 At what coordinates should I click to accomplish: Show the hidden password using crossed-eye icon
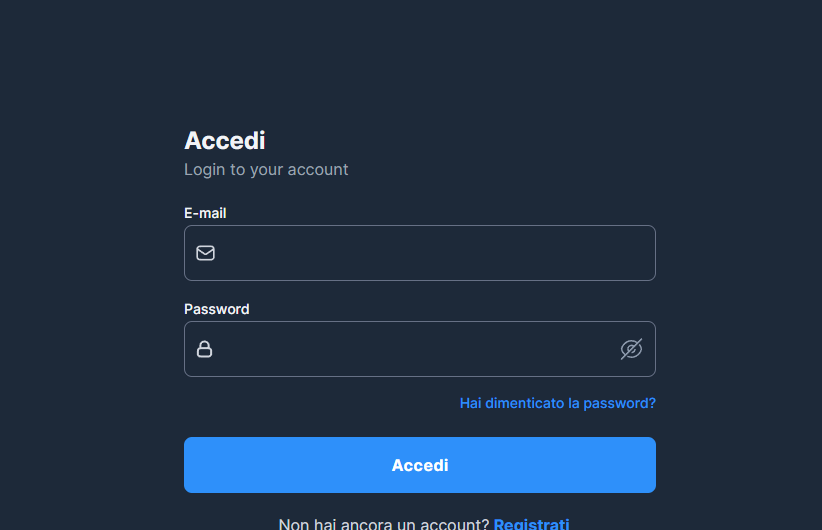click(x=631, y=349)
